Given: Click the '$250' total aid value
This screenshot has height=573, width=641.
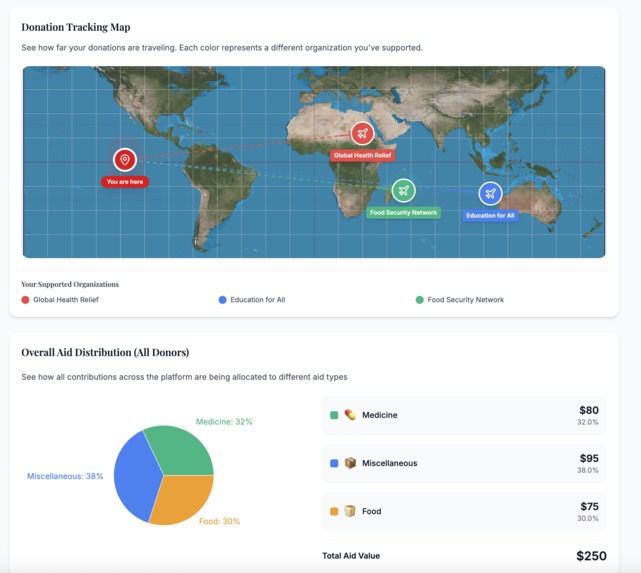Looking at the screenshot, I should 591,556.
